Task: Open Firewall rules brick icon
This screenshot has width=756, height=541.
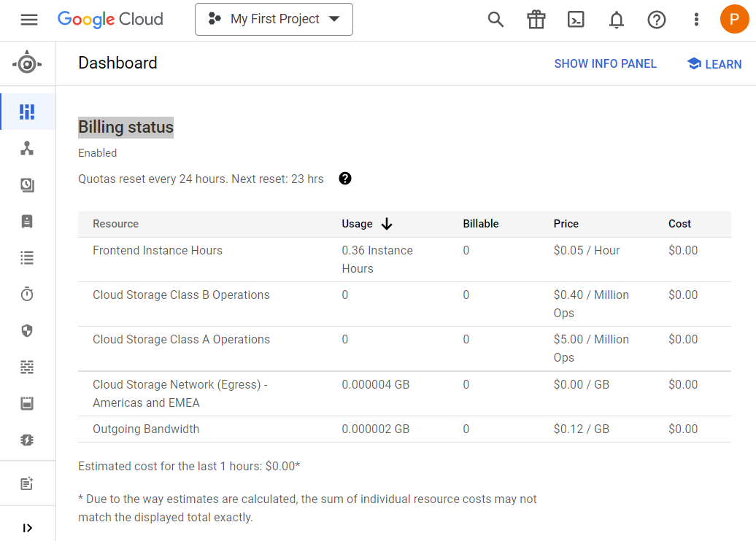Action: tap(27, 367)
